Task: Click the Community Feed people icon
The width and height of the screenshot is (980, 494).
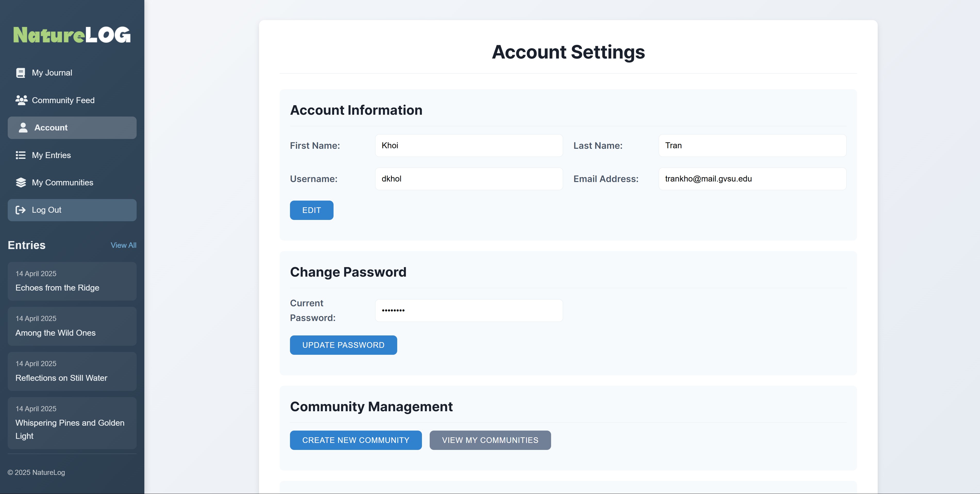Action: 21,100
